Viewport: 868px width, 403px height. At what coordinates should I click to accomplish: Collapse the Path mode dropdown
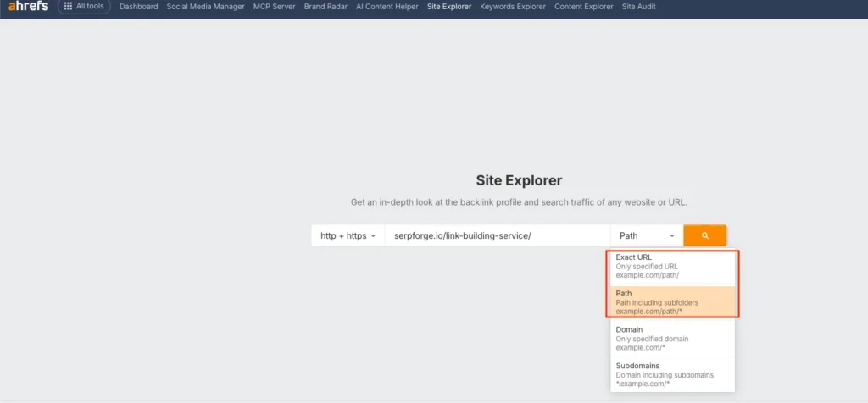[647, 235]
